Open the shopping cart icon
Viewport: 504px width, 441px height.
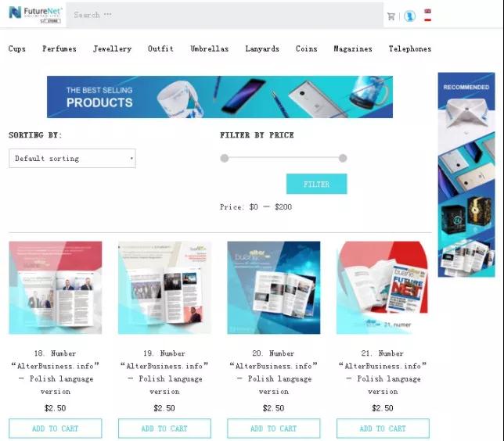pos(391,16)
